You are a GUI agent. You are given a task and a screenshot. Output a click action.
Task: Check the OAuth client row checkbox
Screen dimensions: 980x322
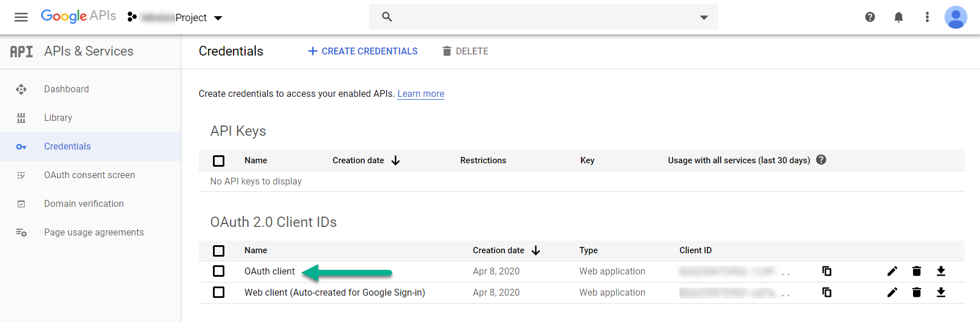219,271
